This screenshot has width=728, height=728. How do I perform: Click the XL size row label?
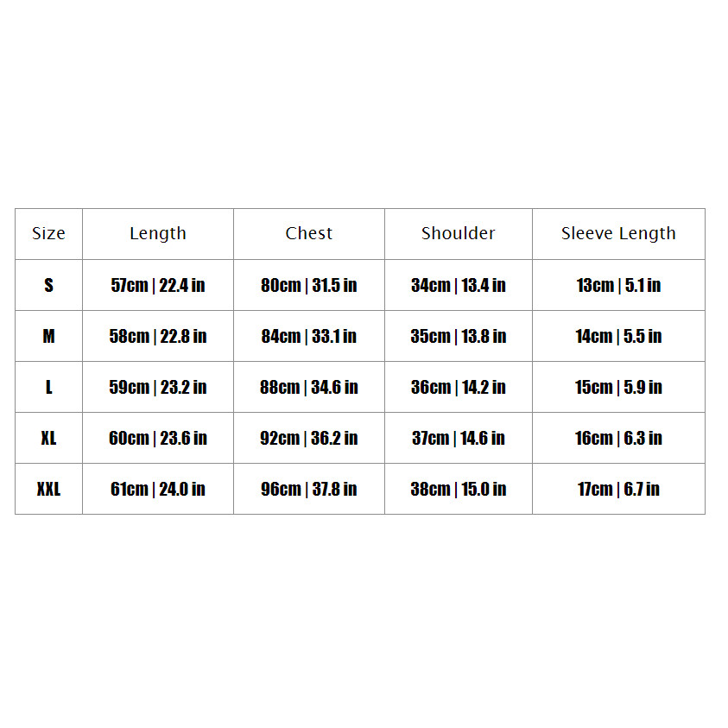pyautogui.click(x=48, y=439)
